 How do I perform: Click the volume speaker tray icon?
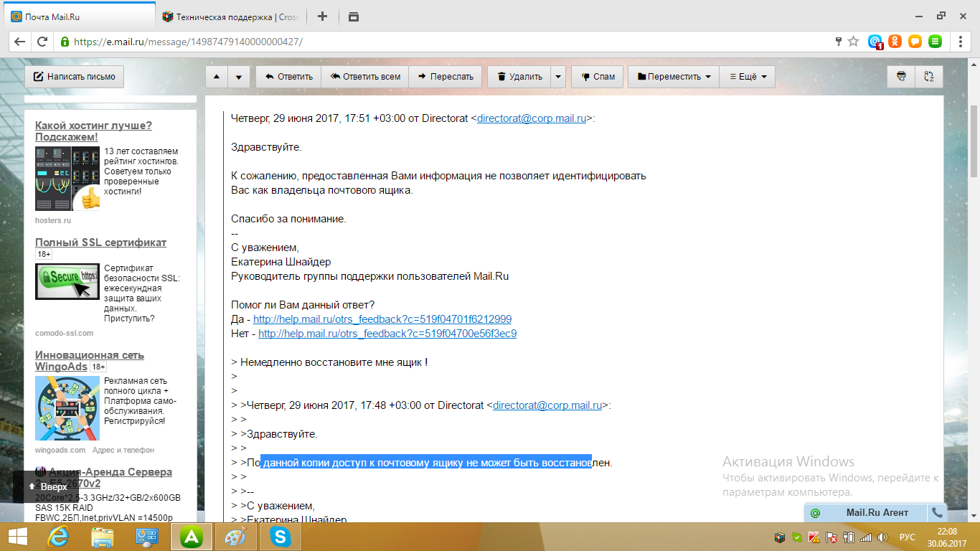coord(883,537)
